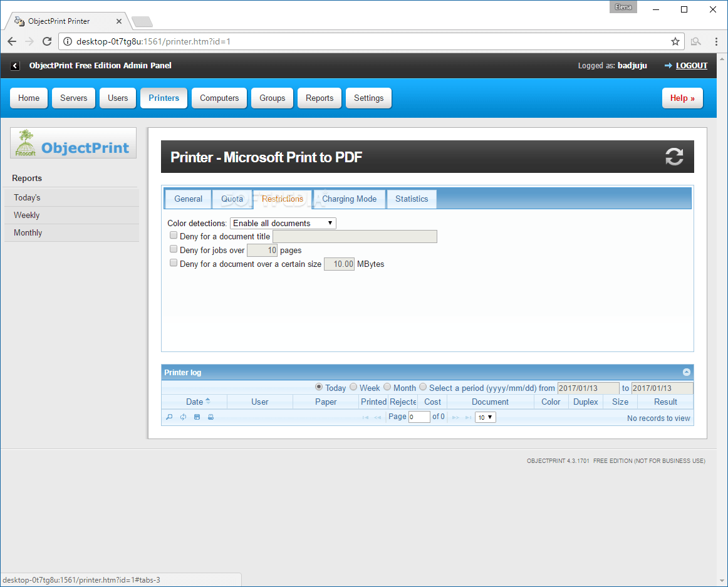
Task: Enable Deny for a document title checkbox
Action: [173, 236]
